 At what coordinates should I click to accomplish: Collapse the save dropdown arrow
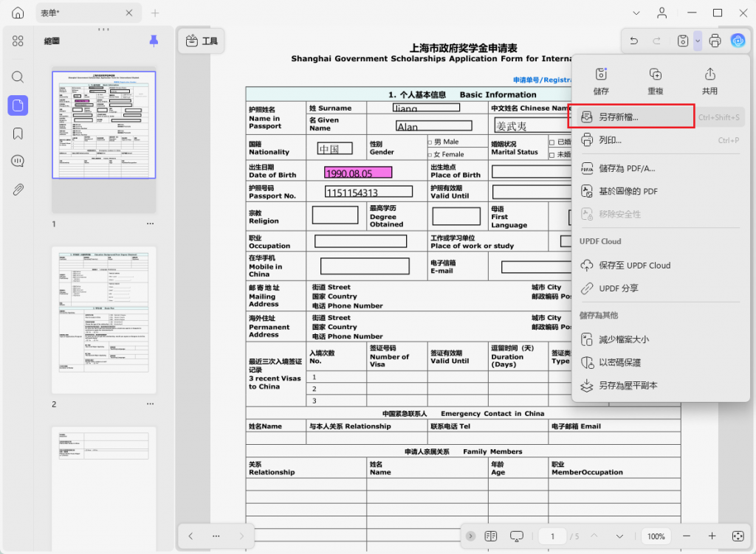click(698, 41)
